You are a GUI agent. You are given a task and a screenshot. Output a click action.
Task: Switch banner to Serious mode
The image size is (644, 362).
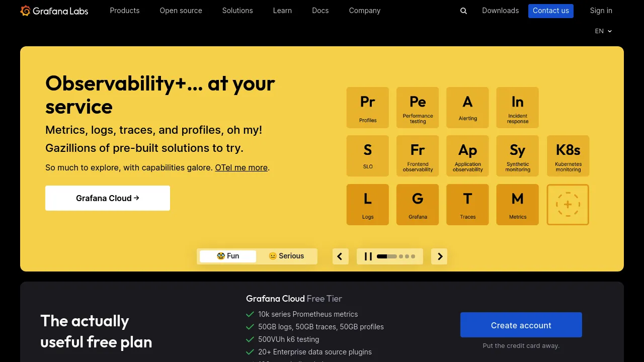[x=286, y=256]
